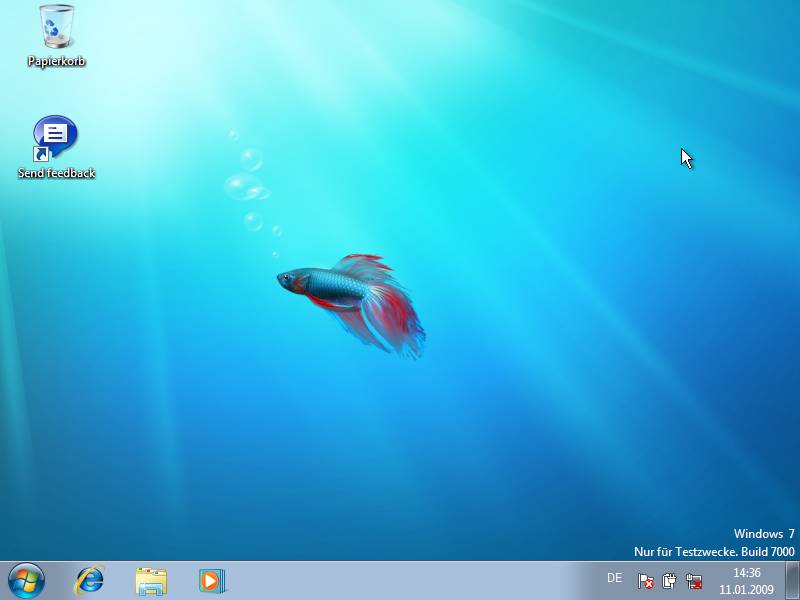Click the power plug tray icon
Viewport: 800px width, 600px height.
pyautogui.click(x=669, y=581)
